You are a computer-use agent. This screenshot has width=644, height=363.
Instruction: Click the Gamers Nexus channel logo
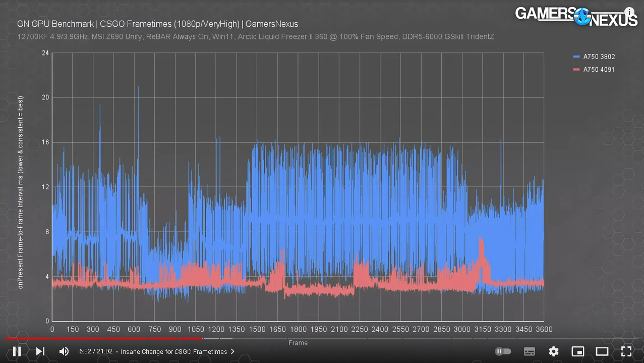pos(576,16)
